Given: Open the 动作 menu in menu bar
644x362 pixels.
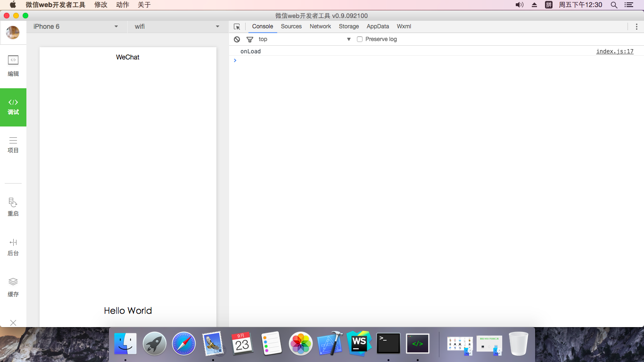Looking at the screenshot, I should click(x=123, y=5).
